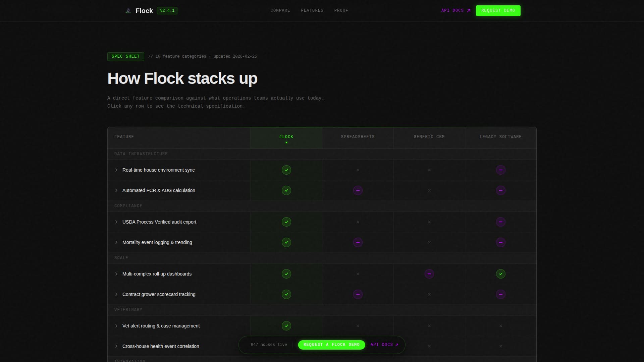Click the Veterinary category label
Screen dimensions: 644x362
click(x=128, y=310)
